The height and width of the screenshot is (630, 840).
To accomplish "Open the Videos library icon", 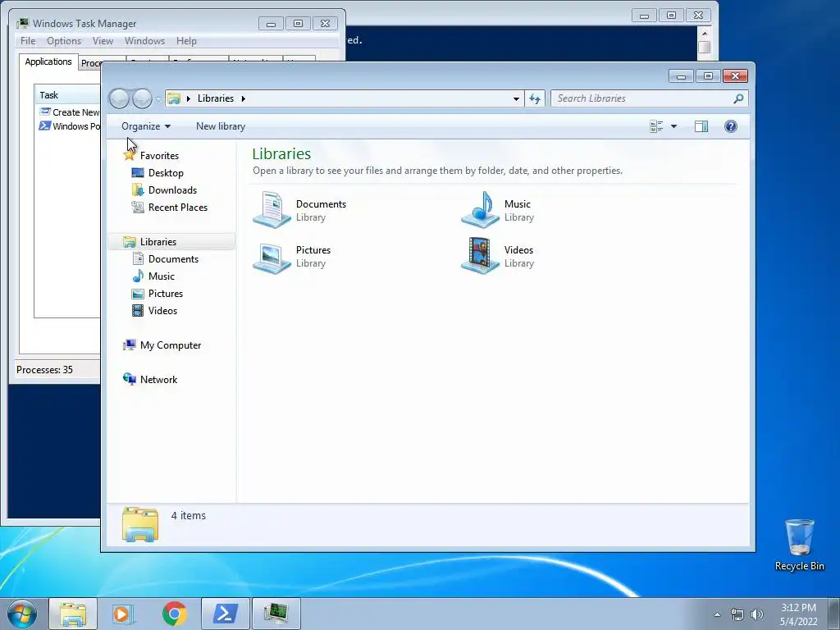I will point(480,257).
